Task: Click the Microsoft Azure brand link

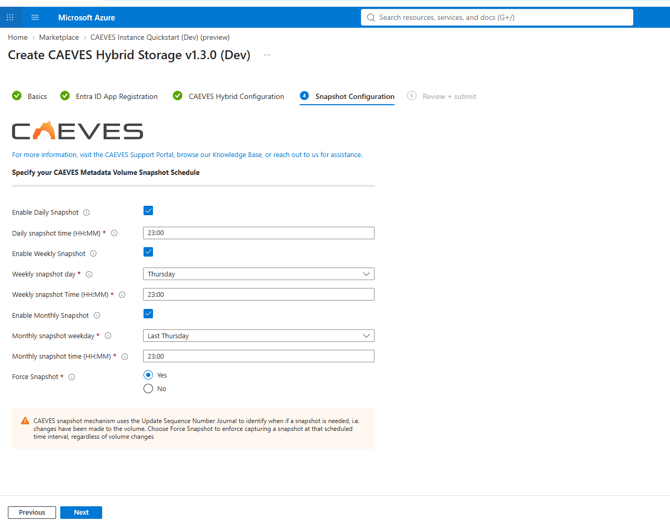Action: pyautogui.click(x=86, y=18)
